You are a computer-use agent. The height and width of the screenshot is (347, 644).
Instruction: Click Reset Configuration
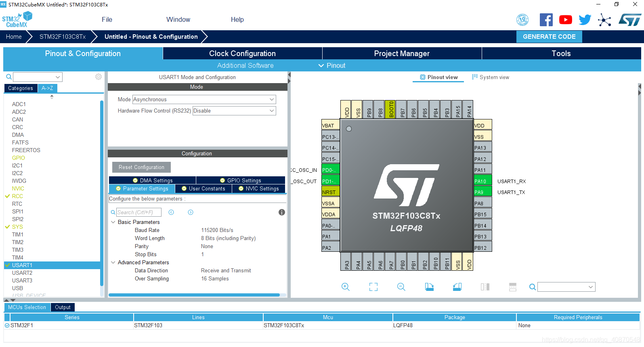141,167
